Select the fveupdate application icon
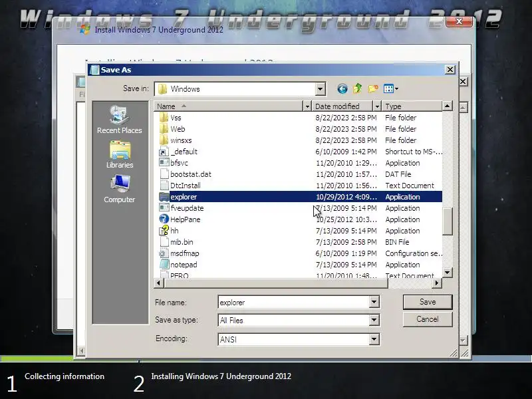532x399 pixels. [164, 208]
